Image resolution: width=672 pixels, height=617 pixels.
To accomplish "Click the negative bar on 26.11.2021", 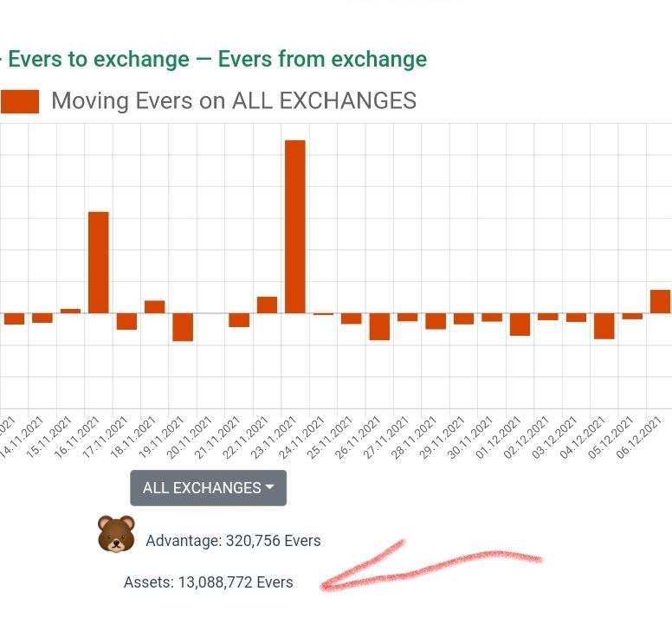I will coord(379,326).
